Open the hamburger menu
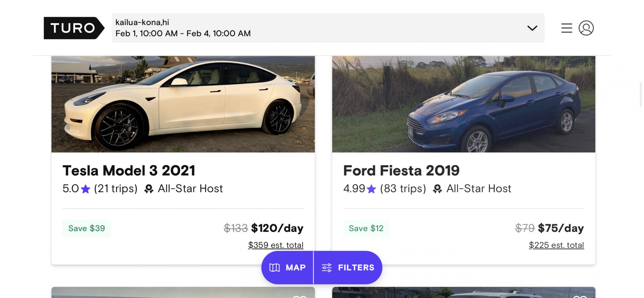Image resolution: width=644 pixels, height=298 pixels. click(567, 28)
